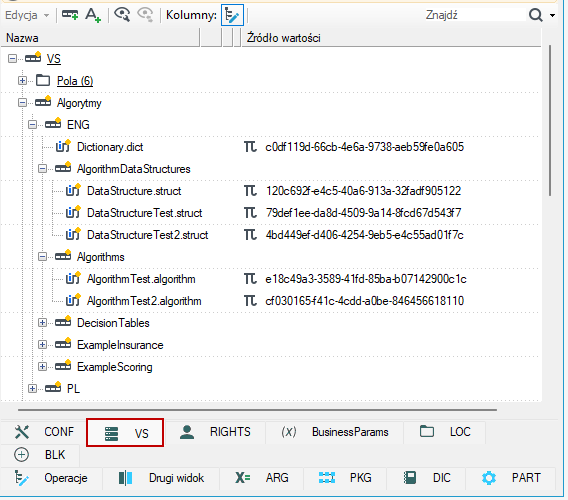This screenshot has width=568, height=500.
Task: Expand the ExampleScoring node
Action: (x=42, y=367)
